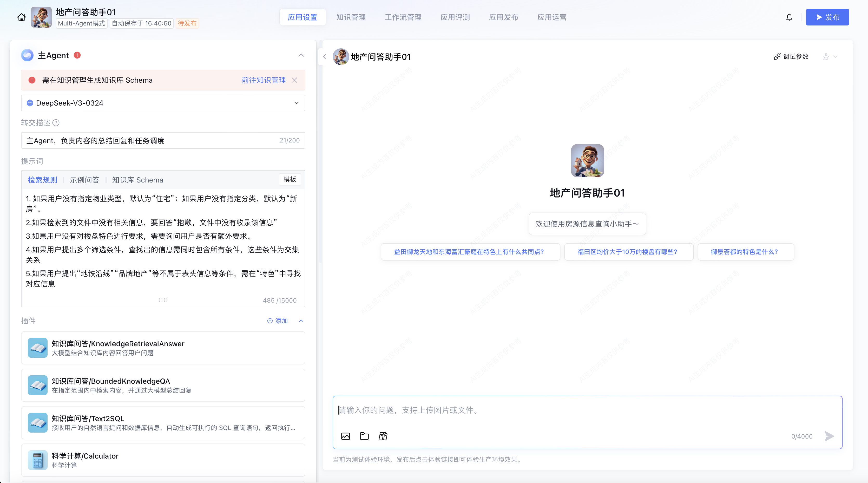Click the send arrow icon
This screenshot has height=483, width=868.
point(829,436)
